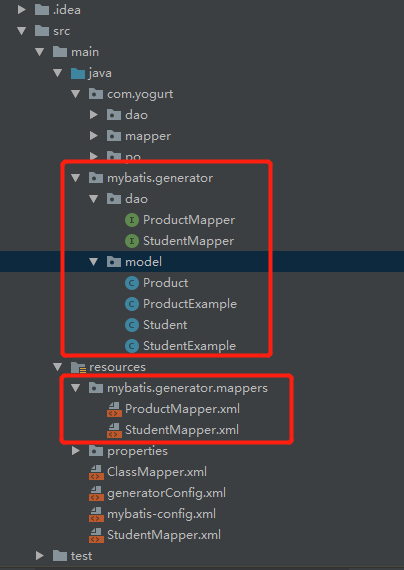Collapse the mybatis.generator package
This screenshot has width=404, height=570.
point(76,178)
